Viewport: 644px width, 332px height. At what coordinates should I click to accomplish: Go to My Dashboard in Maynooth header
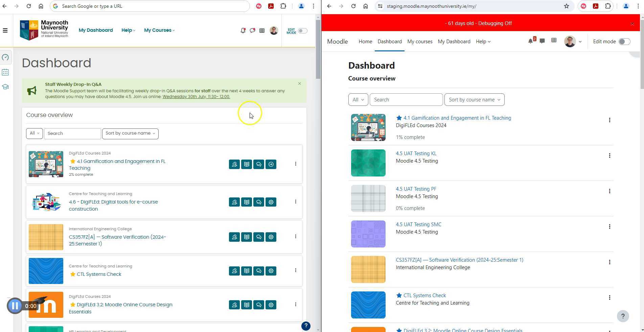96,30
